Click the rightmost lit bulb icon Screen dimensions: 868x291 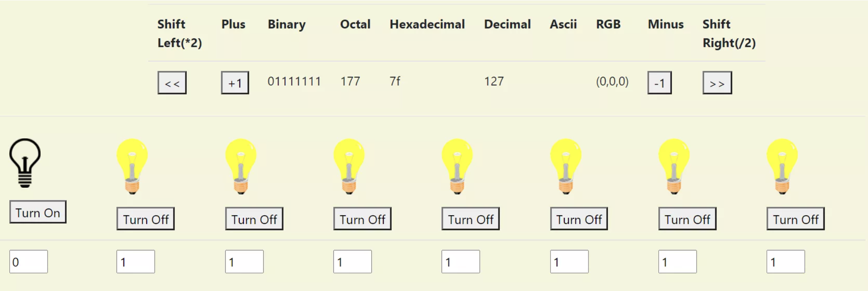[782, 167]
